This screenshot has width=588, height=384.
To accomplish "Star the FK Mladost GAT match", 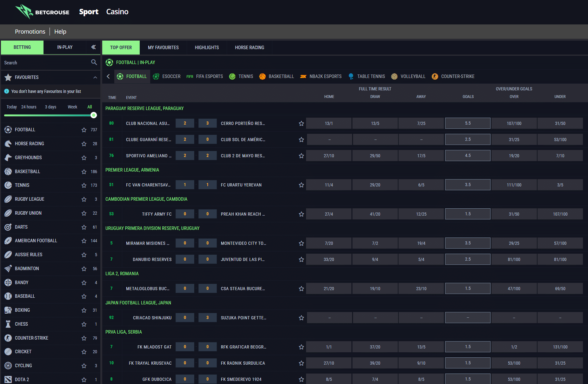I will (x=301, y=347).
